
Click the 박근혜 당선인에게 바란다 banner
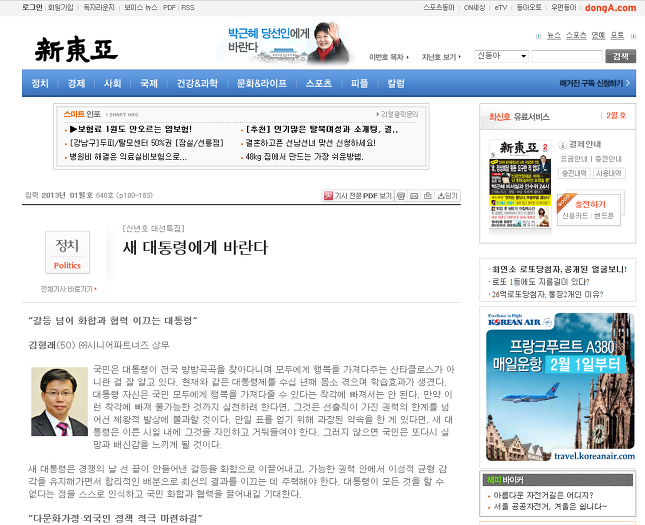(288, 42)
